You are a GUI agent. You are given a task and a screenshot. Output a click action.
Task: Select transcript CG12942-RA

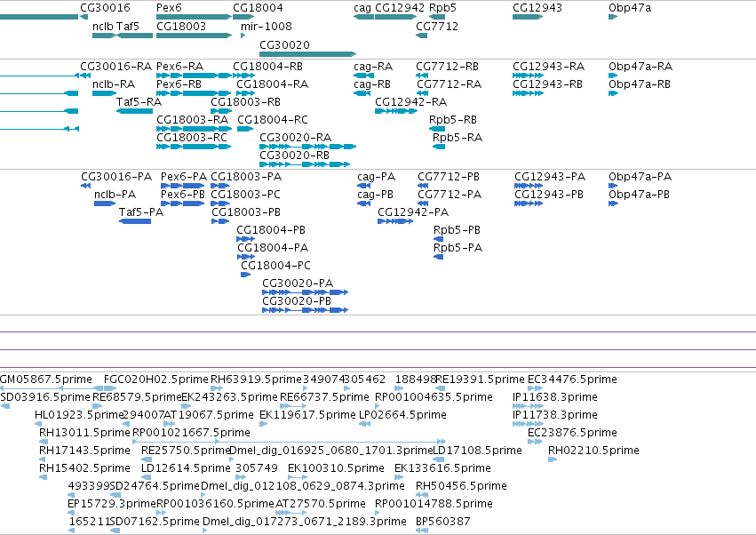tap(410, 102)
